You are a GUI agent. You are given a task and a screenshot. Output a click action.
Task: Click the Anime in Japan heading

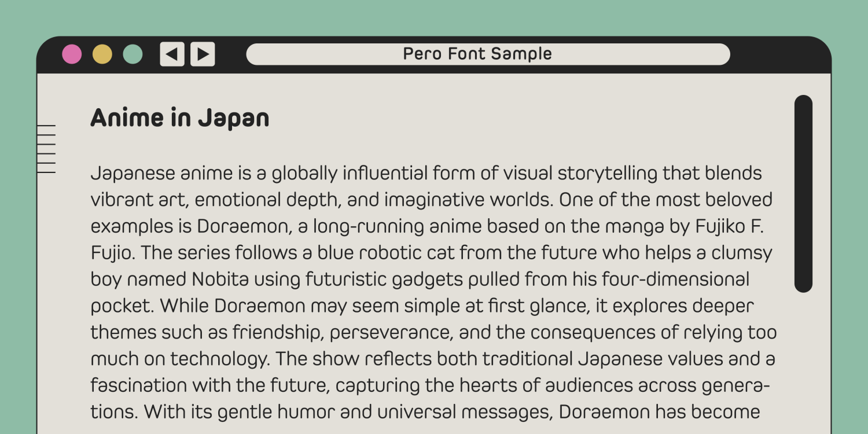(180, 118)
